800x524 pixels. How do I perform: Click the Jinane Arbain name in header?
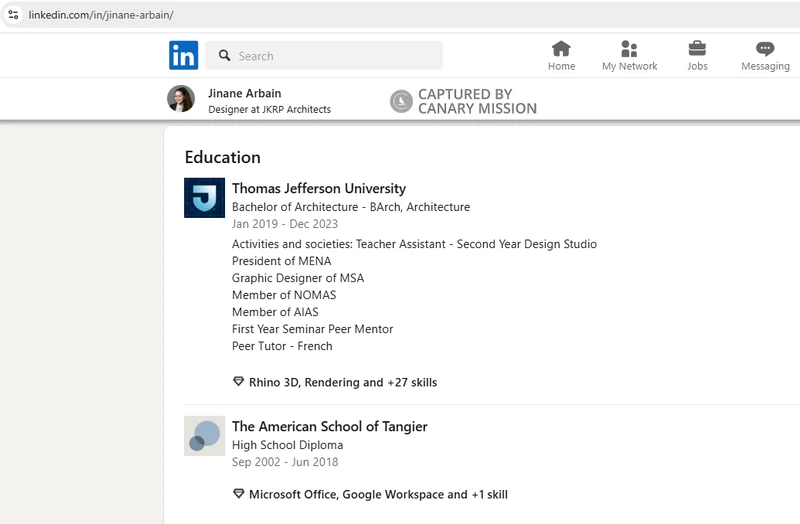pos(244,93)
